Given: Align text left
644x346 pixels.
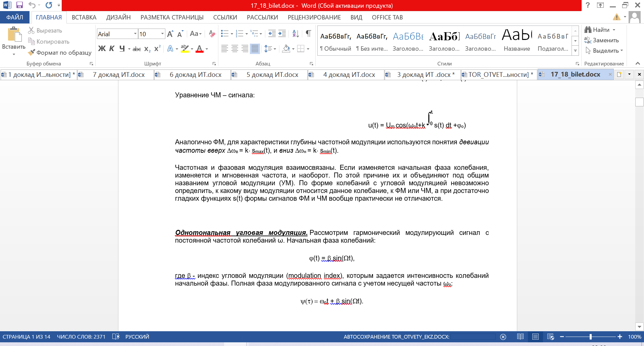Looking at the screenshot, I should 225,49.
